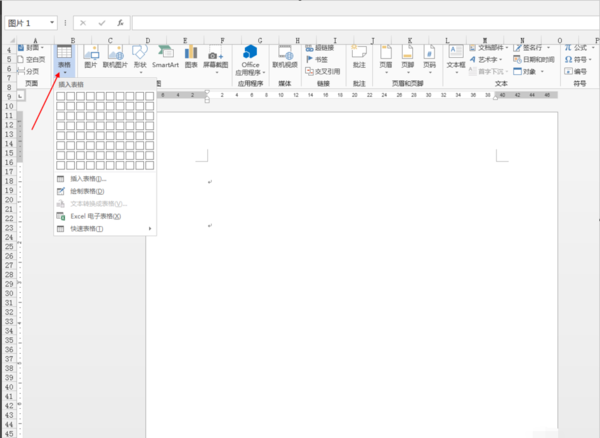Screen dimensions: 600x438
Task: Click the 编号 number icon
Action: pyautogui.click(x=569, y=71)
